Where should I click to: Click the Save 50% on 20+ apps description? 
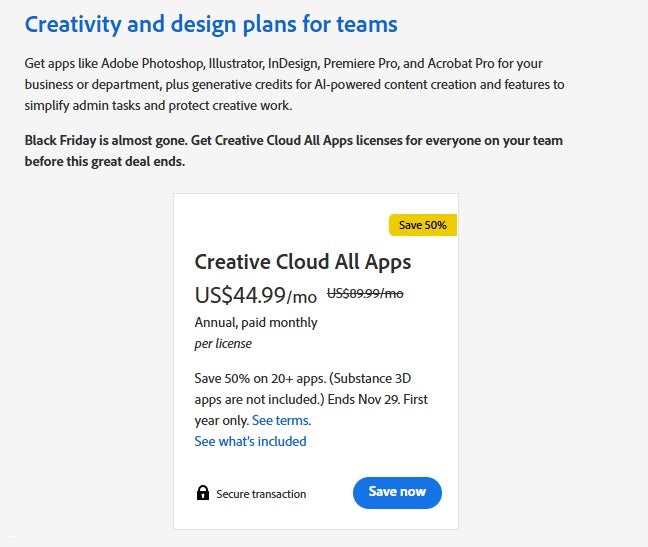pos(311,399)
